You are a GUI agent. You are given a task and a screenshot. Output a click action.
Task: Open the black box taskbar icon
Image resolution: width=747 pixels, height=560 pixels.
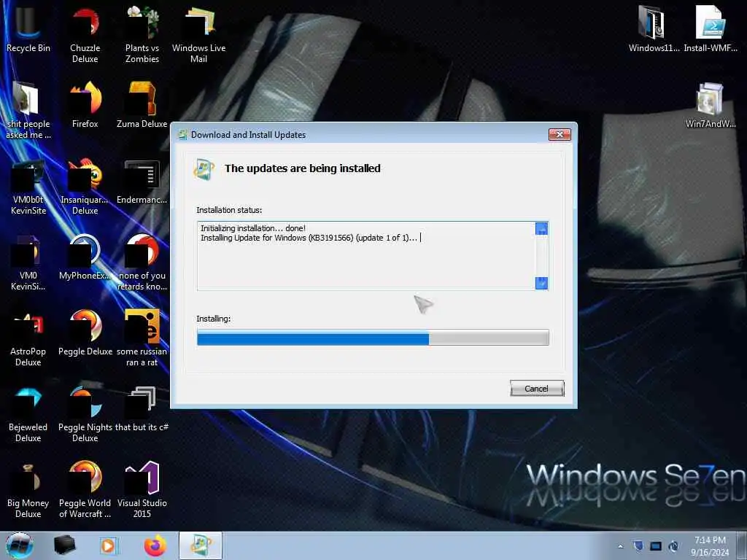[x=65, y=545]
